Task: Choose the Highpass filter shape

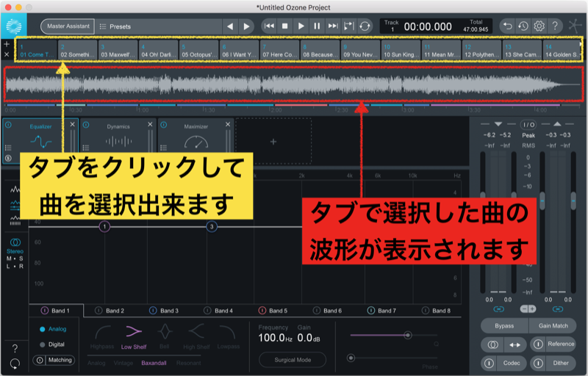Action: (102, 336)
